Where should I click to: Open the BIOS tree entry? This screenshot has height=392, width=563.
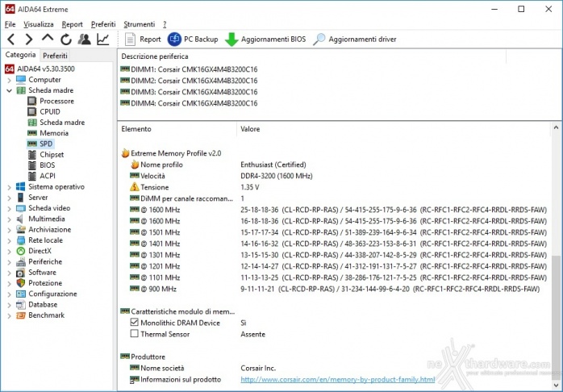coord(42,165)
